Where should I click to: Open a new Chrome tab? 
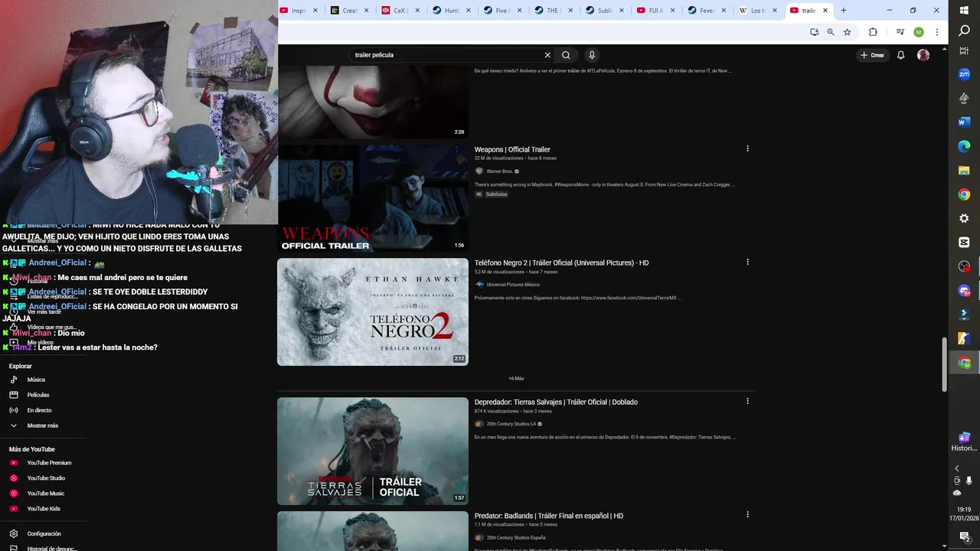844,10
